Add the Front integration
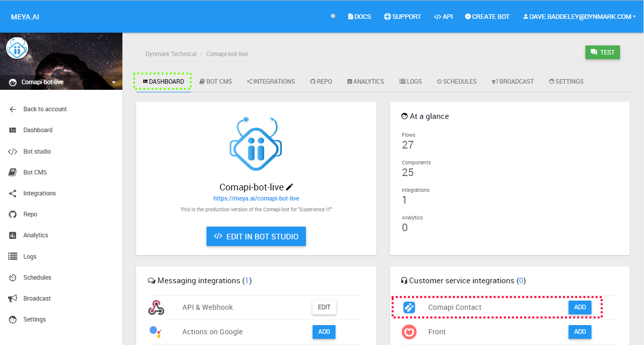 (x=580, y=332)
